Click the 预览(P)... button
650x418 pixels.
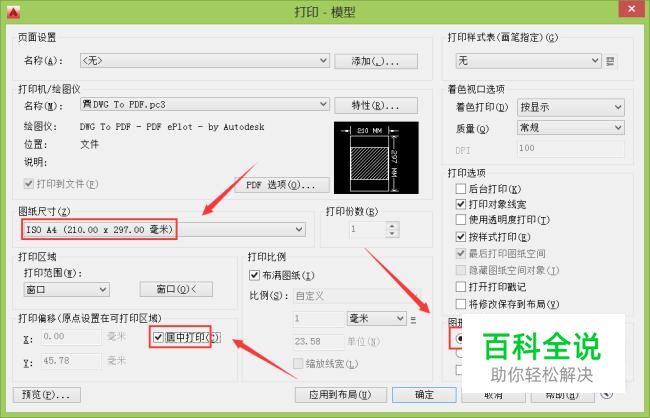(x=46, y=394)
